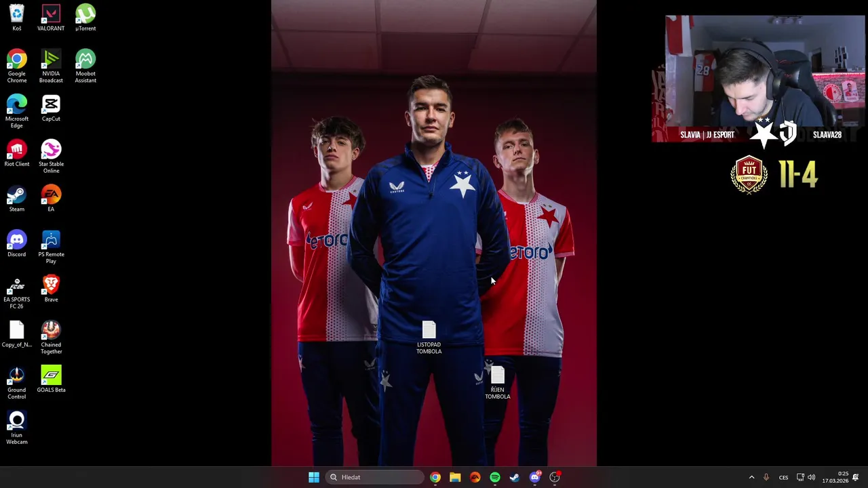This screenshot has height=488, width=868.
Task: Open the Iriun Webcam shortcut
Action: (x=17, y=428)
